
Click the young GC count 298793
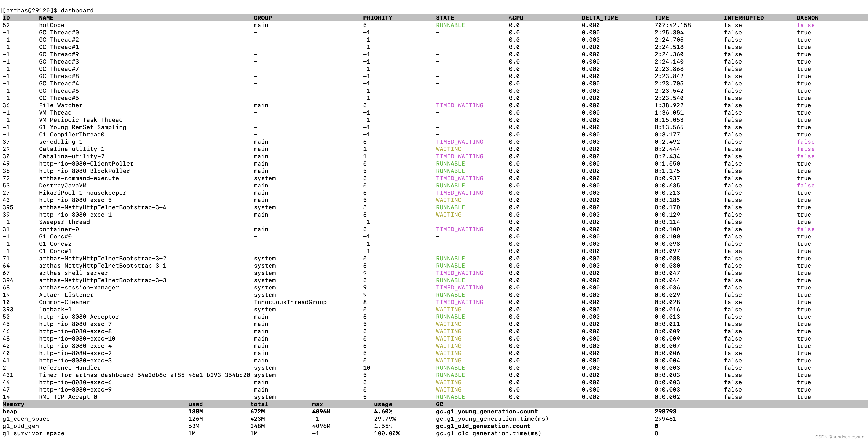click(x=665, y=411)
